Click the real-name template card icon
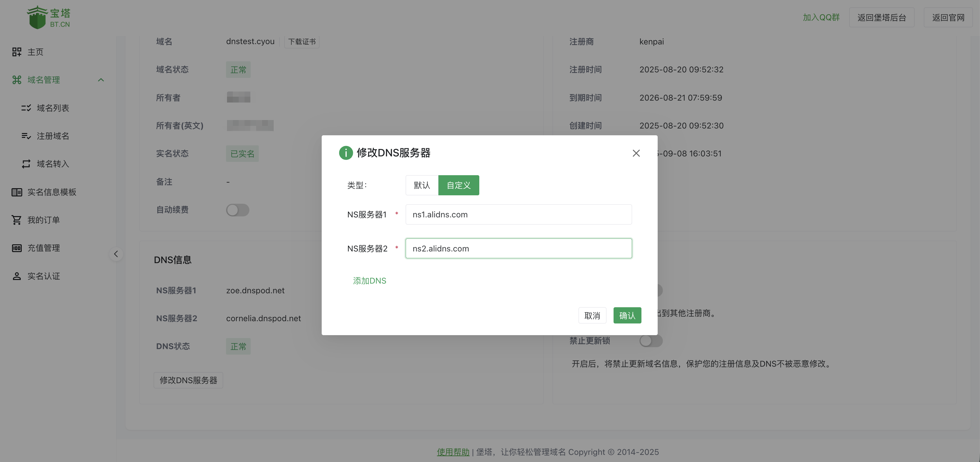Image resolution: width=980 pixels, height=462 pixels. (x=16, y=192)
